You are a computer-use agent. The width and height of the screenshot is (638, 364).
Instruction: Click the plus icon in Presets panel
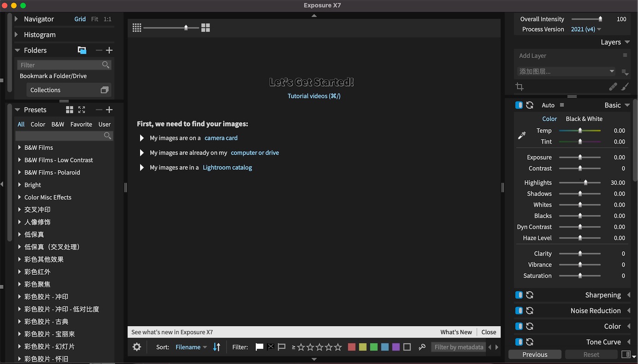point(109,110)
